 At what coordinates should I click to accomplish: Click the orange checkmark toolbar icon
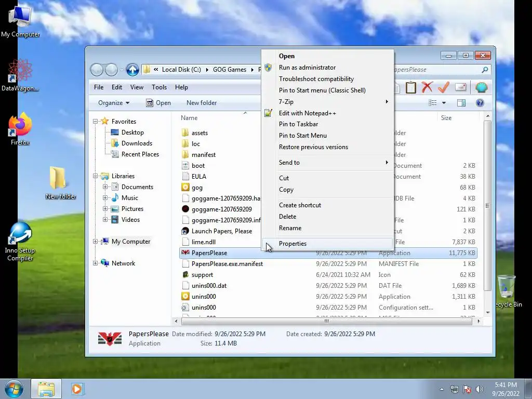point(444,87)
